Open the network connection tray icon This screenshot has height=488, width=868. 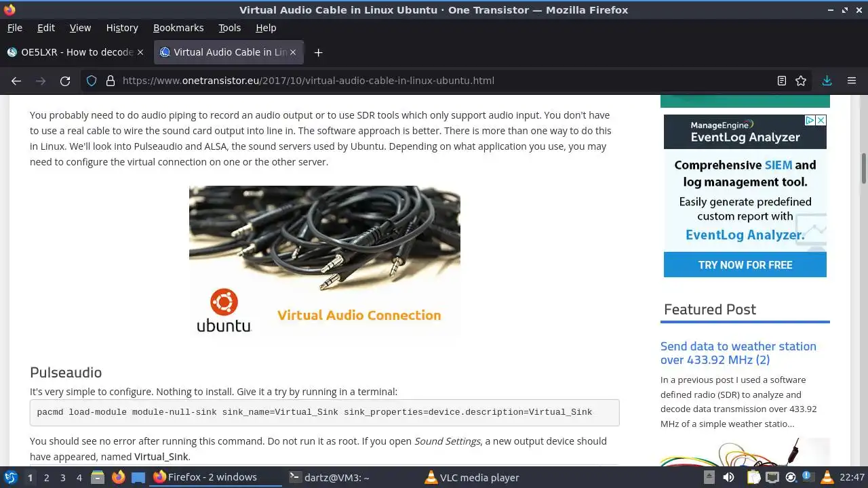(772, 478)
